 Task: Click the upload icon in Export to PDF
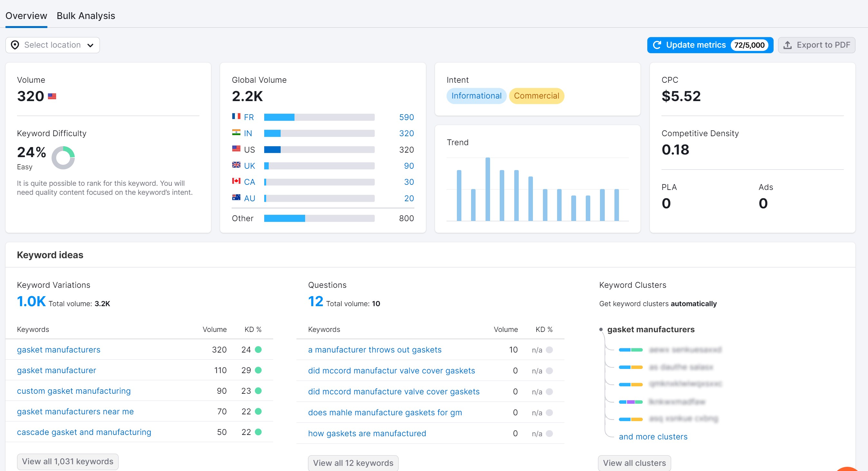(787, 45)
